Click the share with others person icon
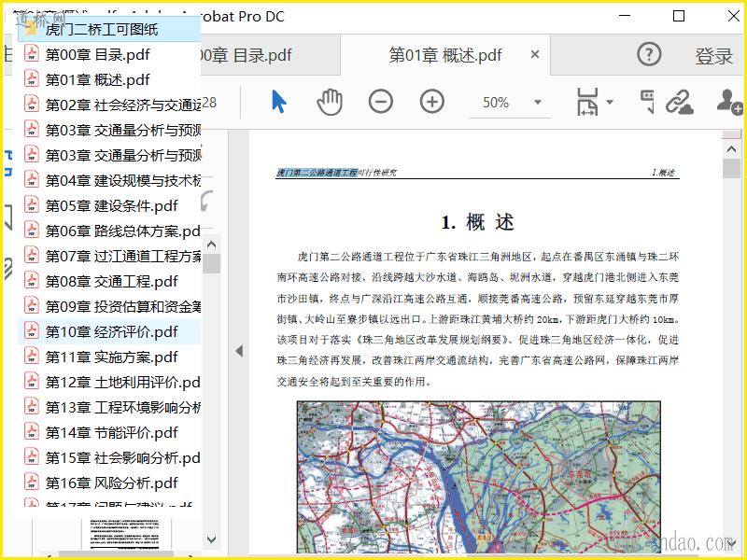Screen dimensions: 747x560 (x=727, y=102)
